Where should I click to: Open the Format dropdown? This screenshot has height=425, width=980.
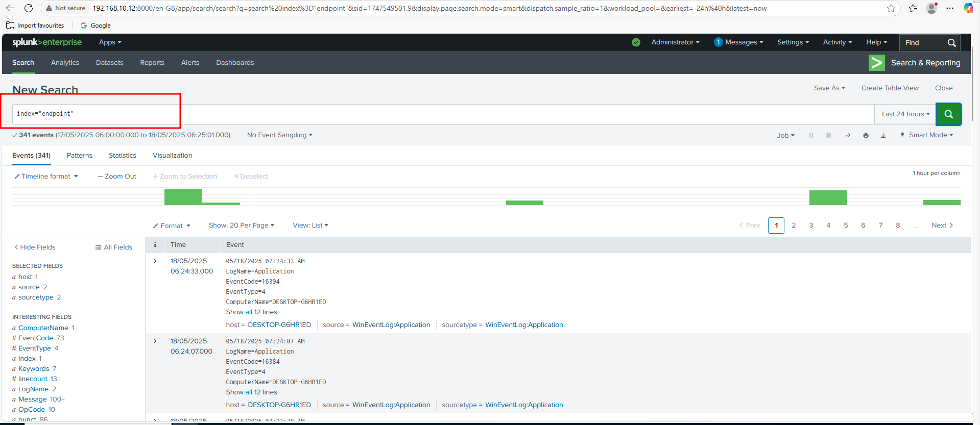172,226
